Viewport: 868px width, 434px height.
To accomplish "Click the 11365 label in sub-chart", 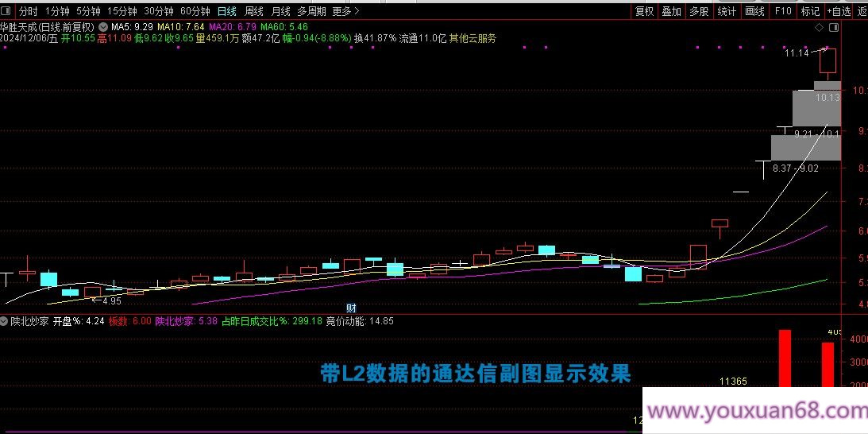I will 733,382.
